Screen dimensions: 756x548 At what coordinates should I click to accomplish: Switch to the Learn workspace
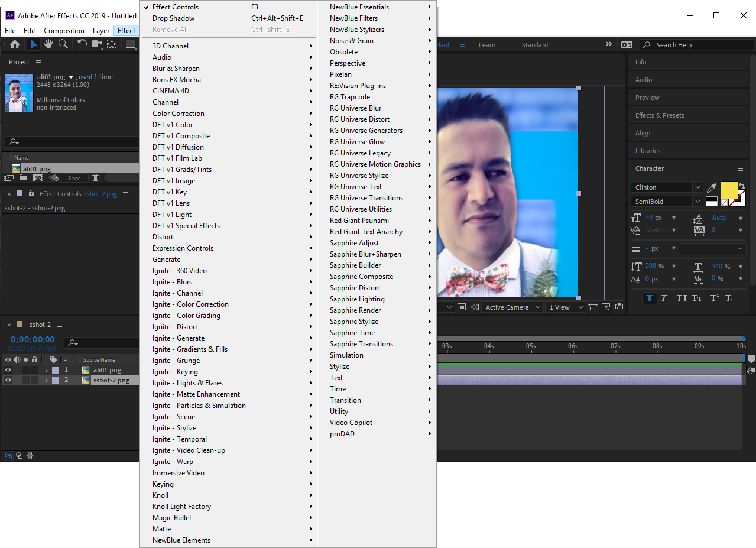487,45
